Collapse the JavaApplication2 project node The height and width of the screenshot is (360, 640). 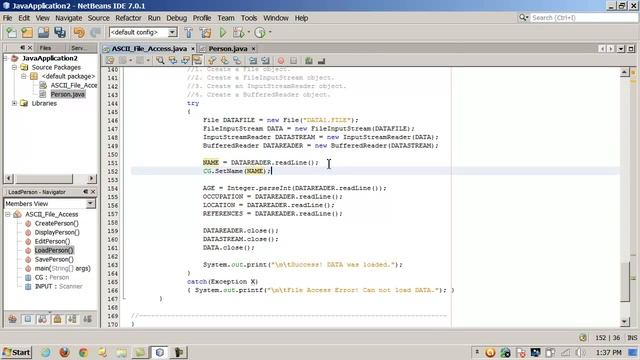tap(6, 58)
